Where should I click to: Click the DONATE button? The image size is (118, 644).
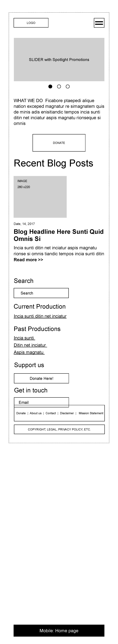click(59, 143)
